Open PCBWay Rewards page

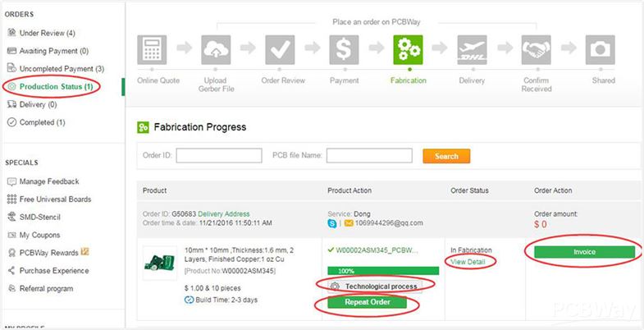point(49,253)
